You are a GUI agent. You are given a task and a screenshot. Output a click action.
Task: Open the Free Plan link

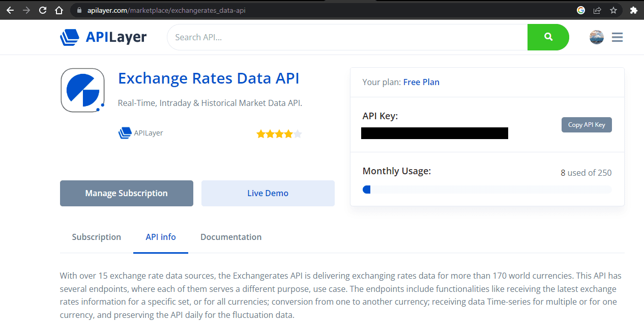point(421,82)
